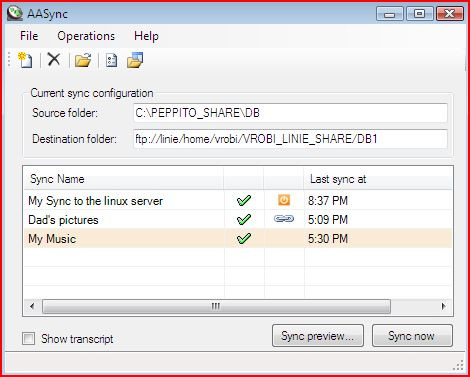Click the Destination folder input field
The width and height of the screenshot is (470, 377).
coord(290,139)
